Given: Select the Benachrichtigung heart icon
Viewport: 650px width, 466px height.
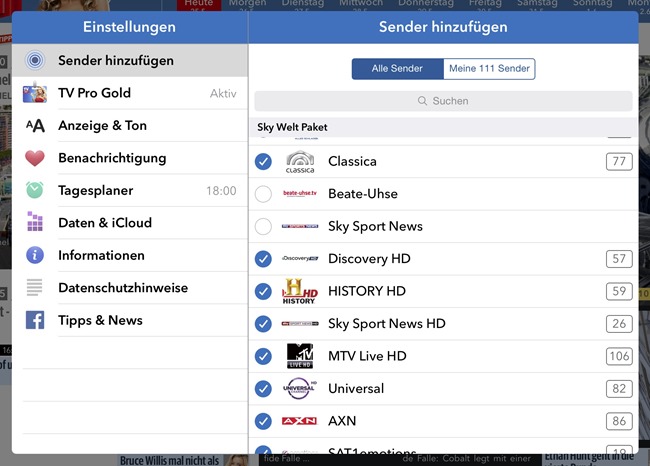Looking at the screenshot, I should tap(35, 158).
